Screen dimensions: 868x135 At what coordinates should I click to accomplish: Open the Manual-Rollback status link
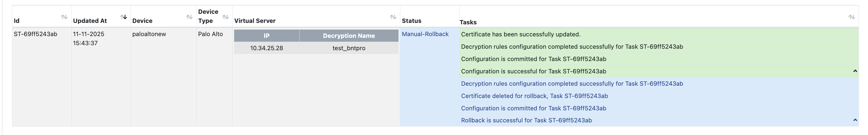coord(425,34)
